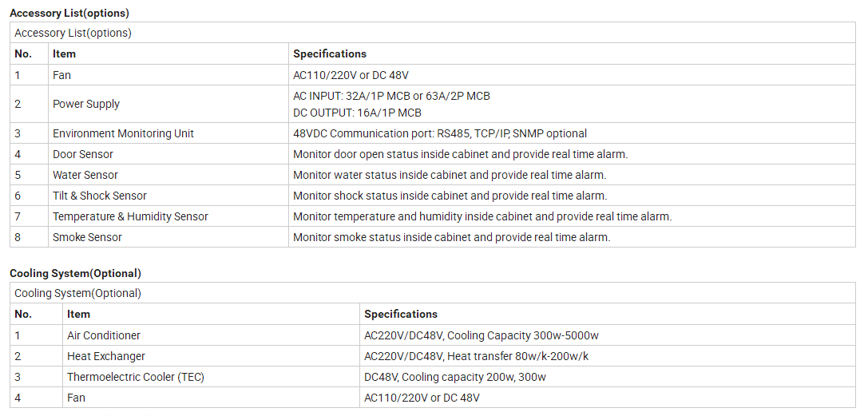
Task: Click the 'Heat transfer 80w/k-200w/k' specification
Action: [x=476, y=356]
